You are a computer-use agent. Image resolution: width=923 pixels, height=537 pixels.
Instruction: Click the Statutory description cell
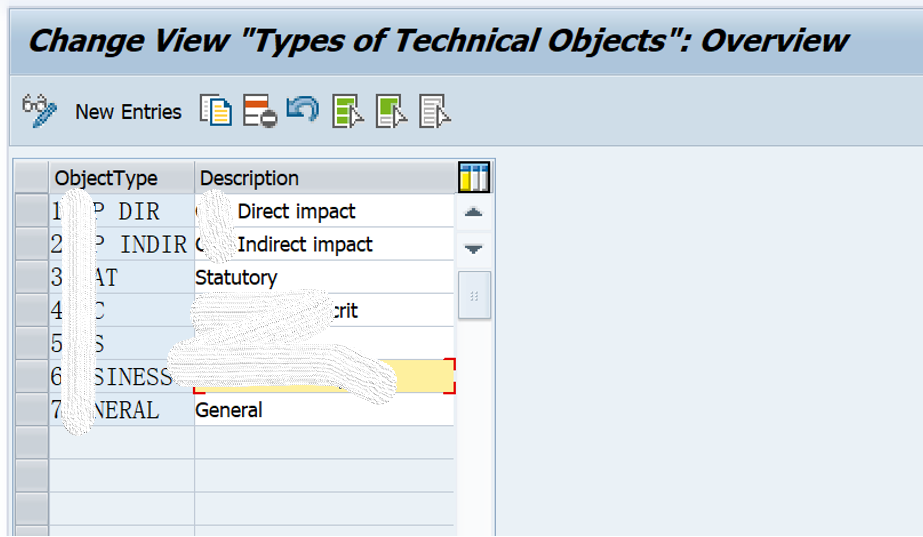(x=324, y=277)
